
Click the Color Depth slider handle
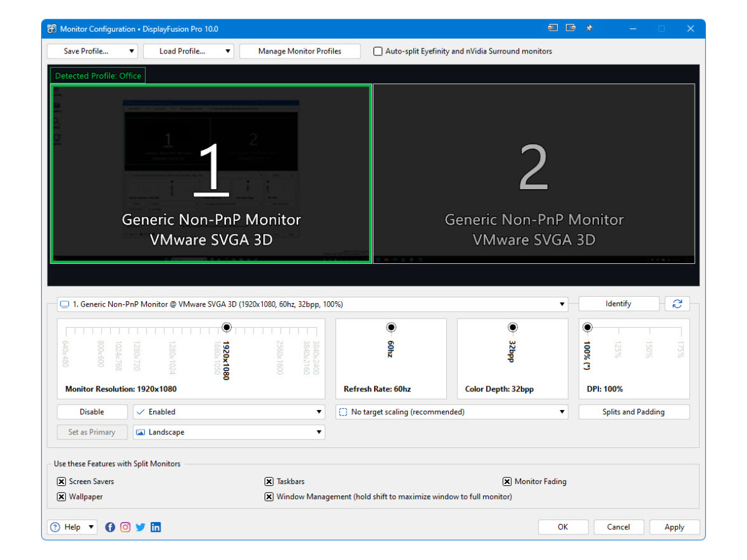pos(512,327)
